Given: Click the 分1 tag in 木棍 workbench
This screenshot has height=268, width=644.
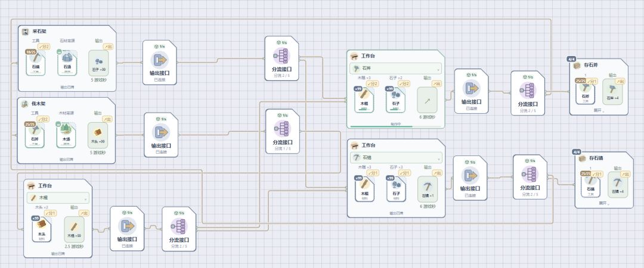Looking at the screenshot, I should click(x=50, y=213).
